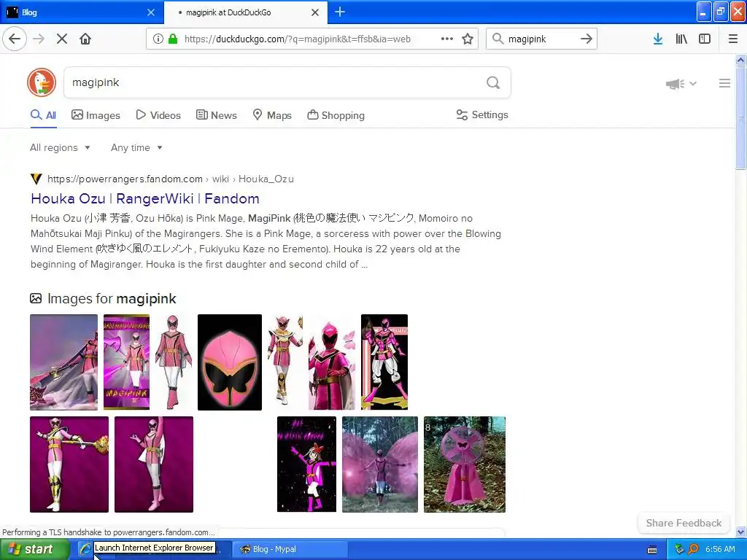The image size is (747, 560).
Task: Switch to News results
Action: pos(217,115)
